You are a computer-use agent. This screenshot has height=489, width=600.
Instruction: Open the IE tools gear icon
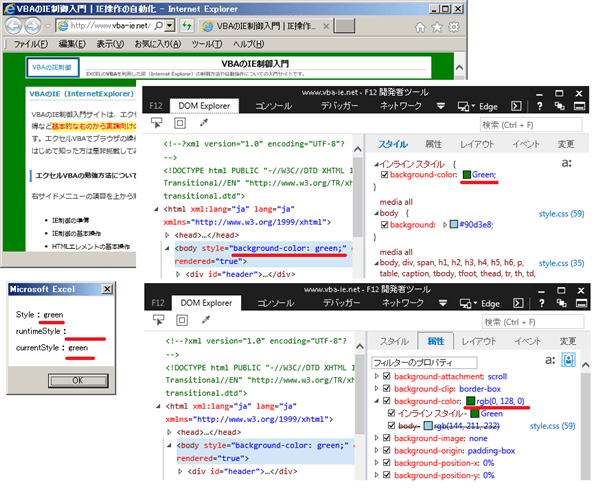(454, 27)
